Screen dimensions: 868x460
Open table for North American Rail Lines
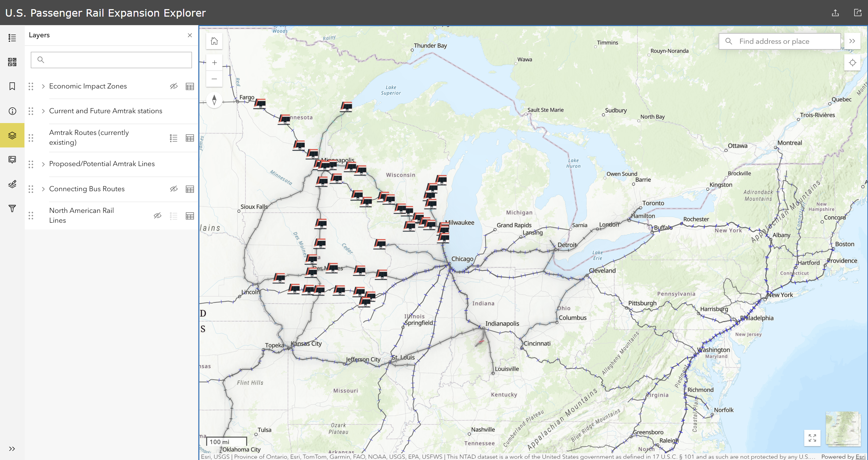[x=190, y=216]
